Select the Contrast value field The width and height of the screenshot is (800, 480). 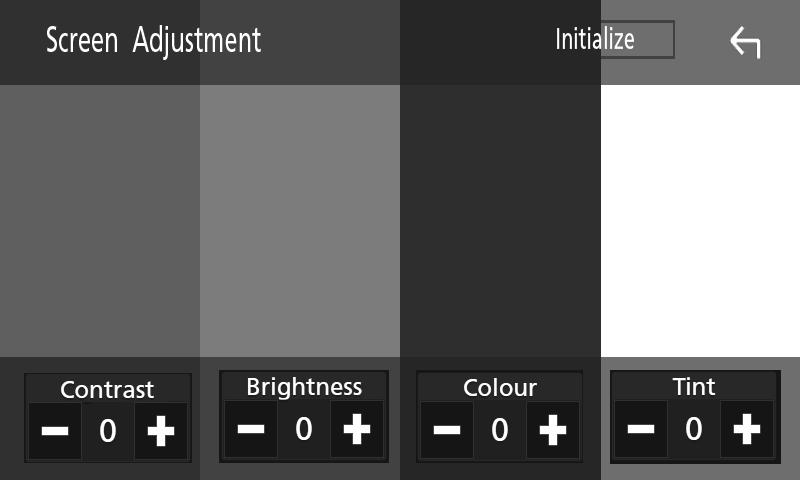[x=108, y=431]
